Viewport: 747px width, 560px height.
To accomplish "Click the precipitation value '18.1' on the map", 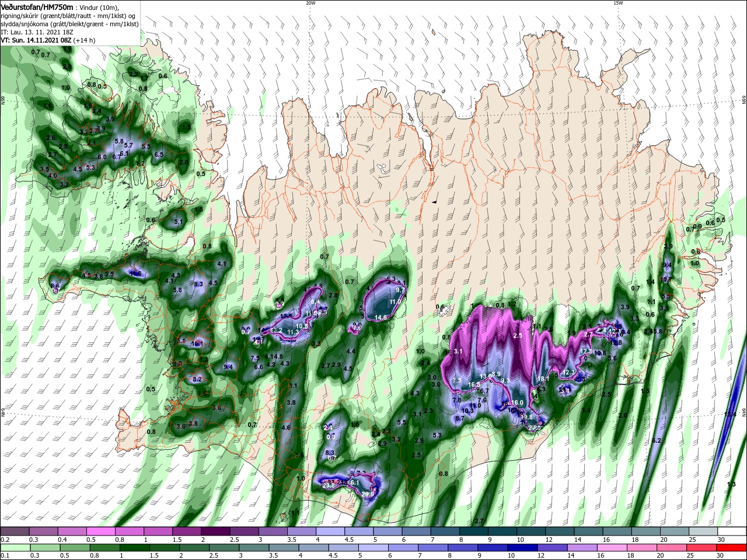I will coord(543,379).
